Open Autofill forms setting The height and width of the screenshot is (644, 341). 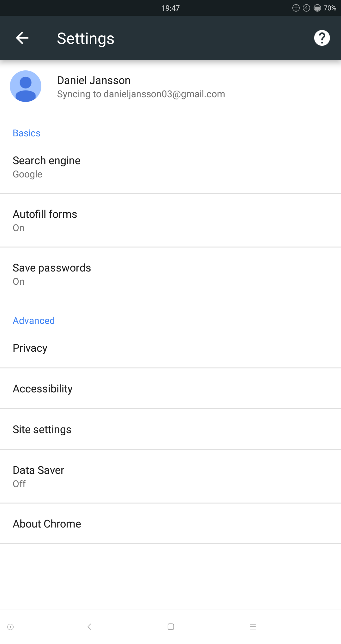[x=170, y=221]
